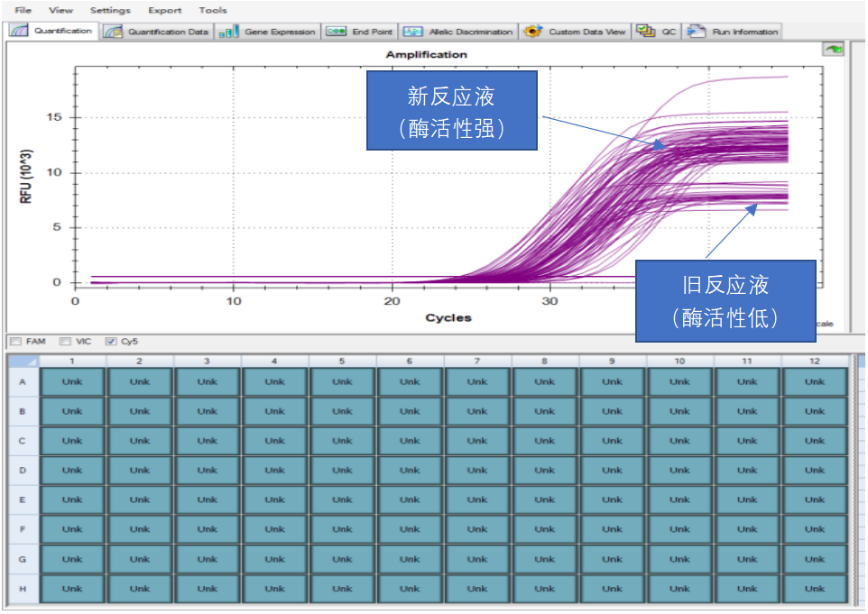Image resolution: width=868 pixels, height=614 pixels.
Task: Switch to the Allelic Discrimination tab
Action: [x=458, y=32]
